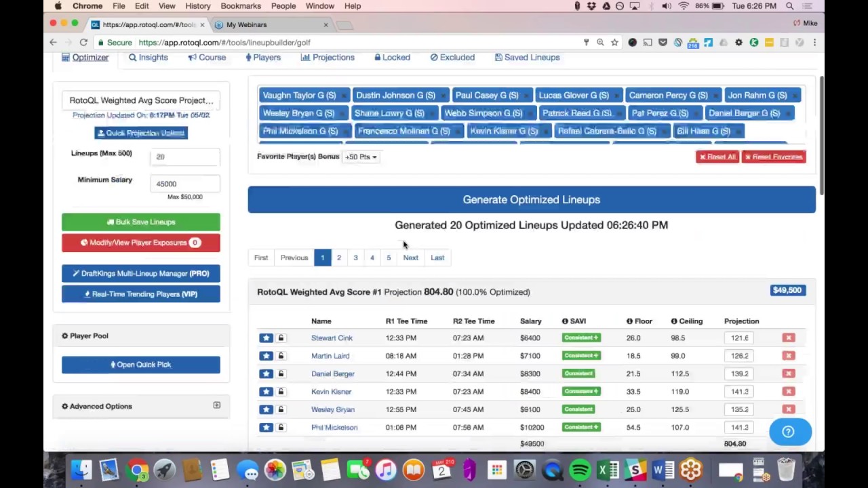Open Excel from the Dock
The height and width of the screenshot is (488, 868).
608,470
